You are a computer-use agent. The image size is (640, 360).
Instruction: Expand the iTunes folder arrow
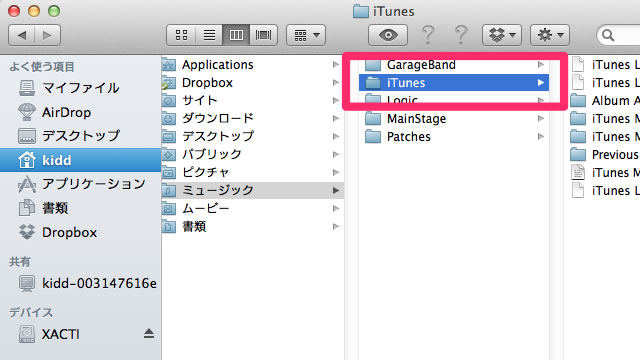541,82
